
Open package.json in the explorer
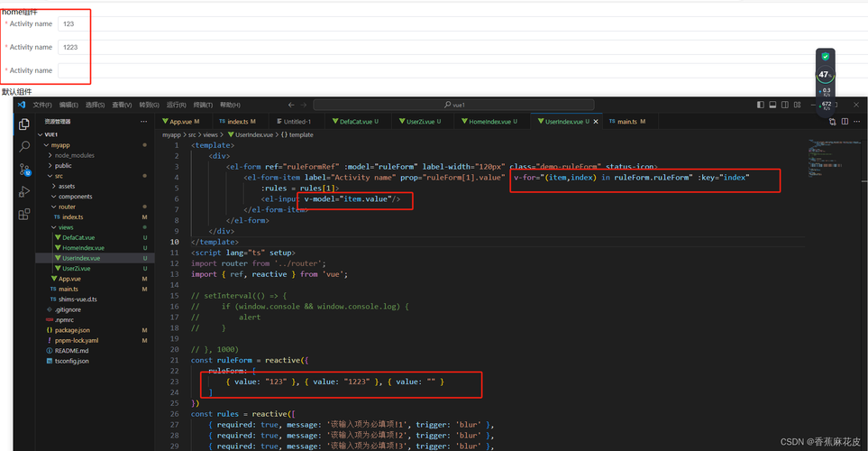73,330
